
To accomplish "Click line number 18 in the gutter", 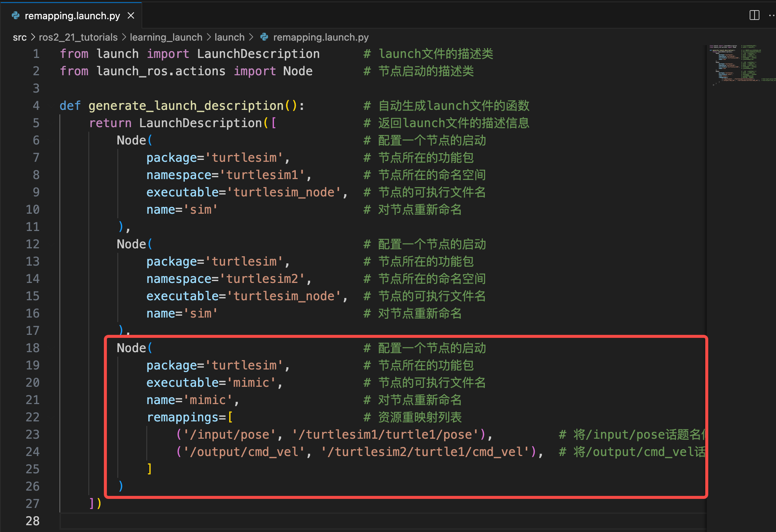I will point(33,348).
